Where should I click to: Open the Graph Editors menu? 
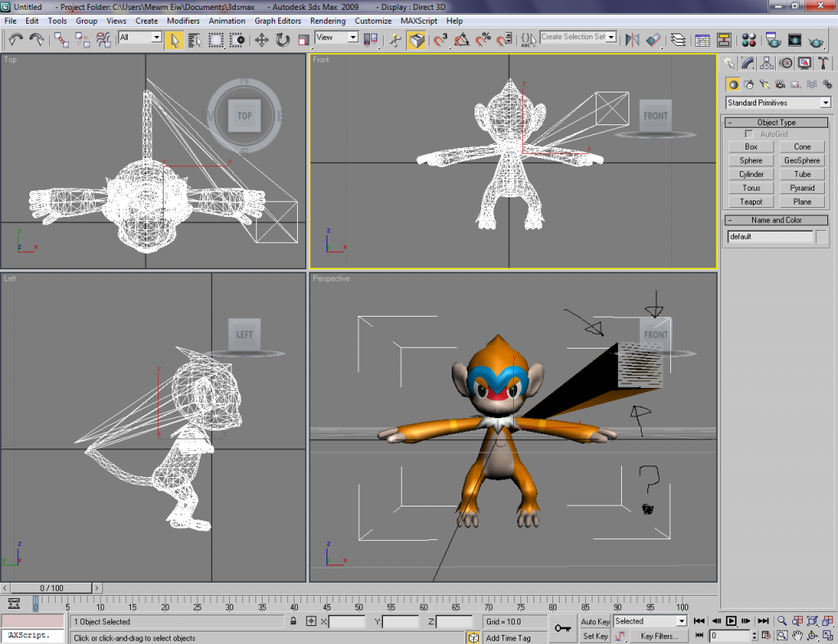[x=278, y=20]
